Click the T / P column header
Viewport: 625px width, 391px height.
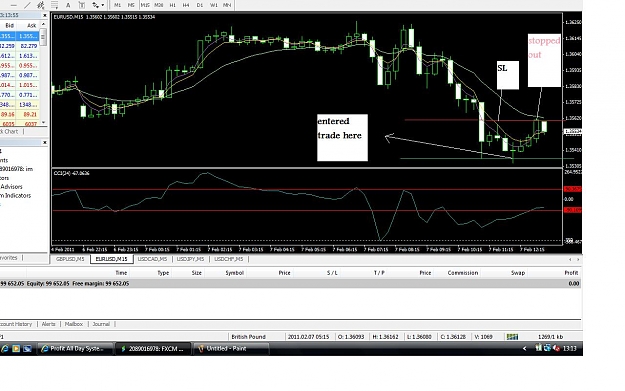379,273
